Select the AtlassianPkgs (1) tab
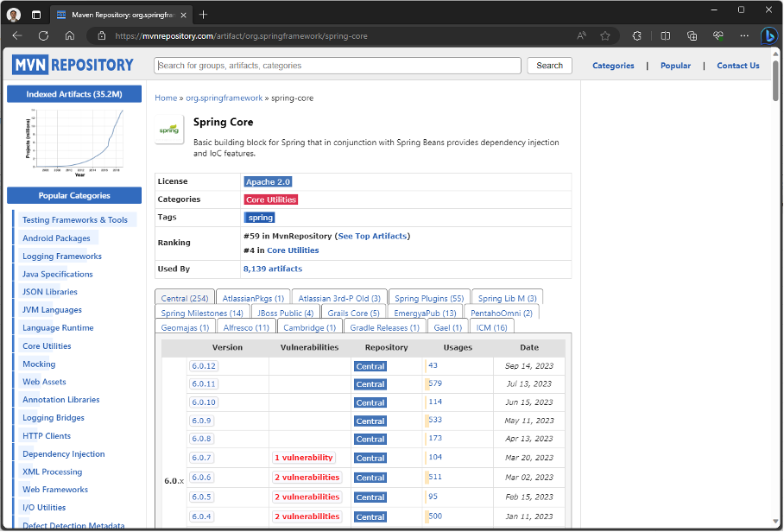Viewport: 784px width, 532px height. click(253, 298)
